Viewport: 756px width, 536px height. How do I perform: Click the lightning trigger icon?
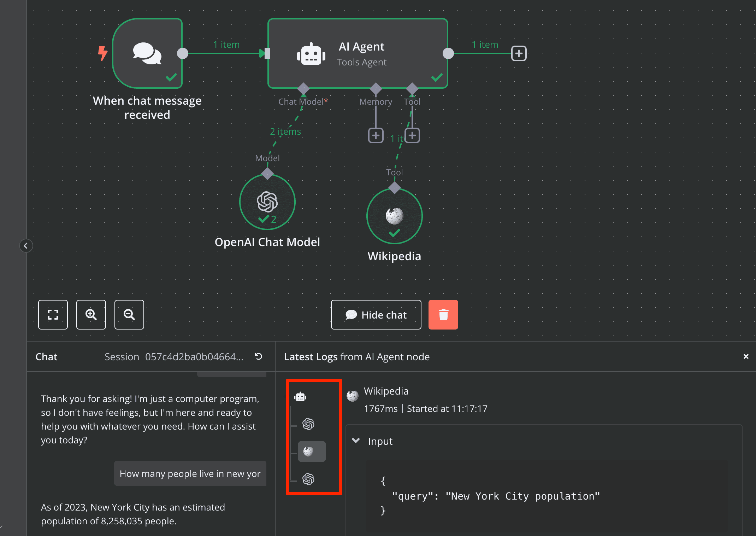coord(103,53)
